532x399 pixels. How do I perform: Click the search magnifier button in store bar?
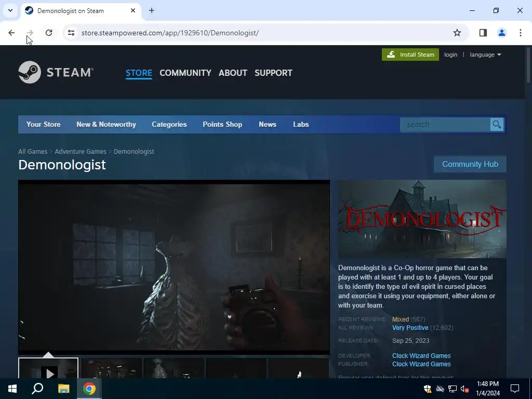(497, 125)
